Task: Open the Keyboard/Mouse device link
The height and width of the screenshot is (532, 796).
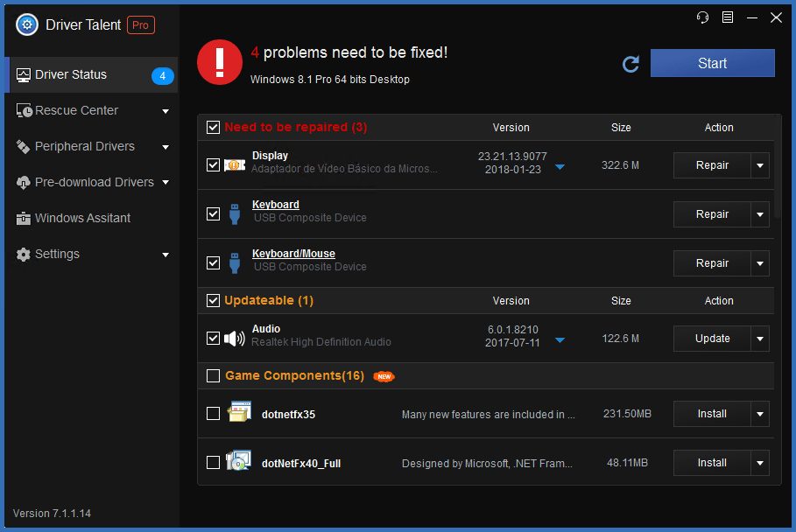Action: tap(293, 254)
